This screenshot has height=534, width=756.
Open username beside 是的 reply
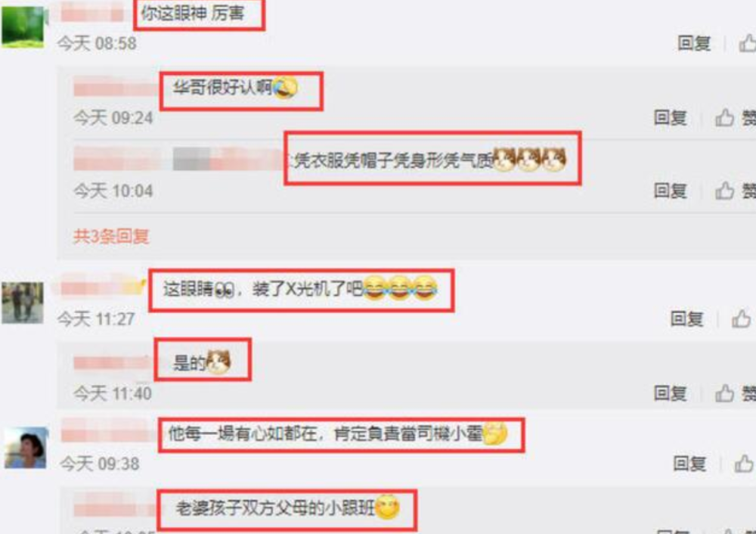click(x=111, y=362)
